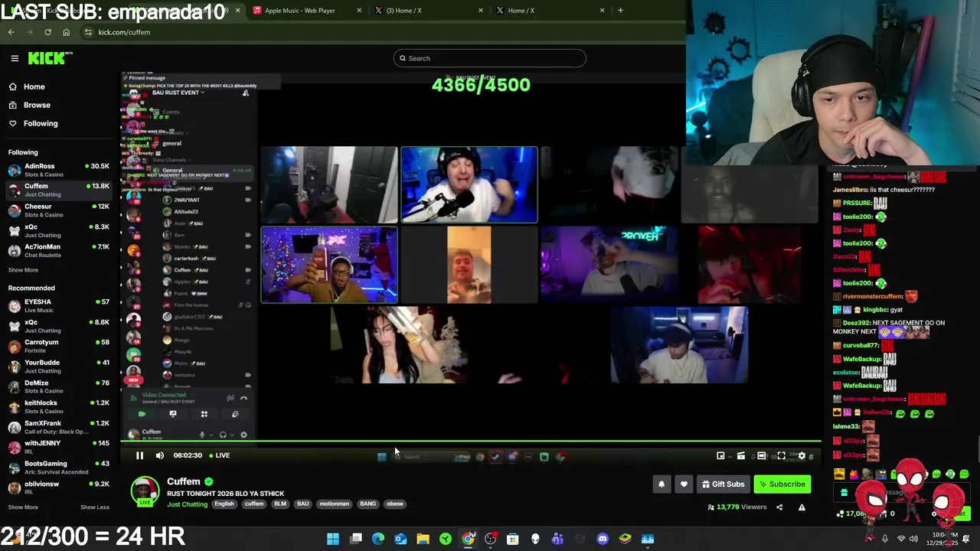The image size is (980, 551).
Task: Pause the stream playback
Action: (x=139, y=455)
